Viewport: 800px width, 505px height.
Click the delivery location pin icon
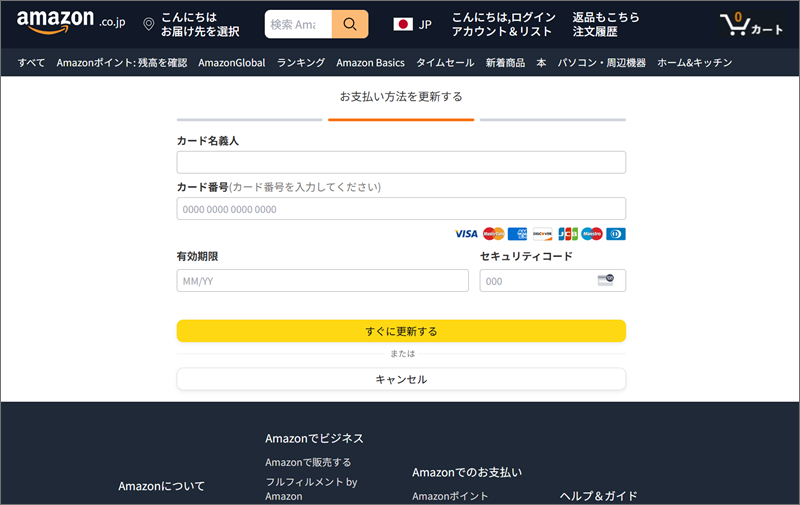tap(148, 24)
